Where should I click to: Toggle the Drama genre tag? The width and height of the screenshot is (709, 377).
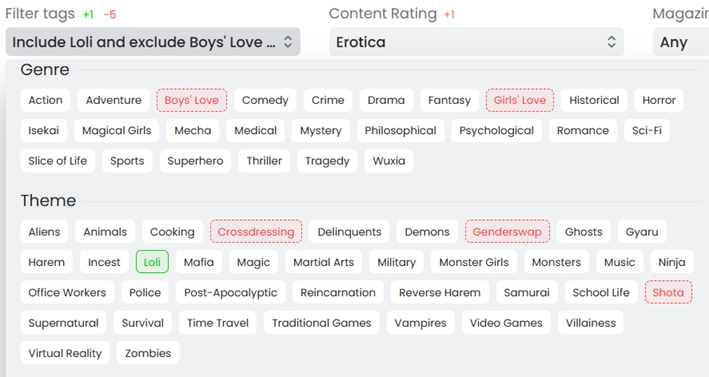tap(386, 100)
